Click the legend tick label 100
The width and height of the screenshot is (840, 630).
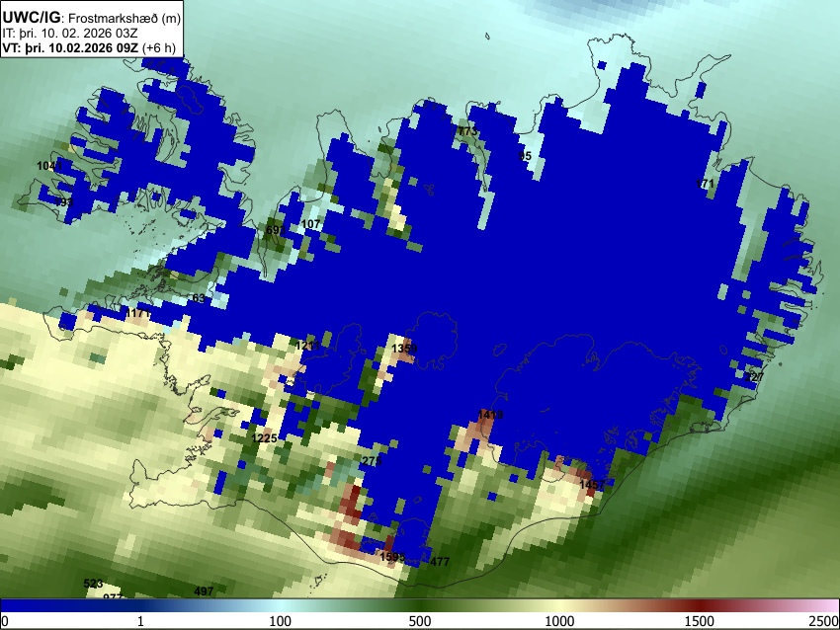[280, 621]
